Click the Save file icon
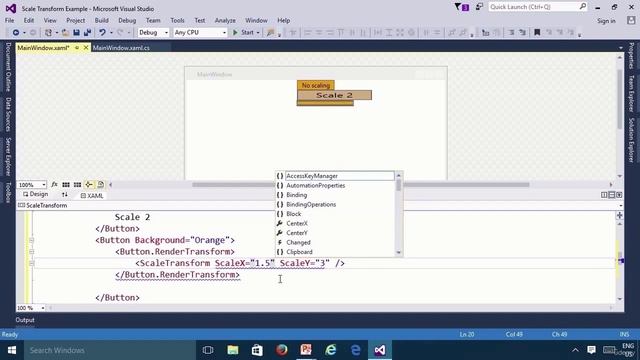640x360 pixels. pos(76,32)
